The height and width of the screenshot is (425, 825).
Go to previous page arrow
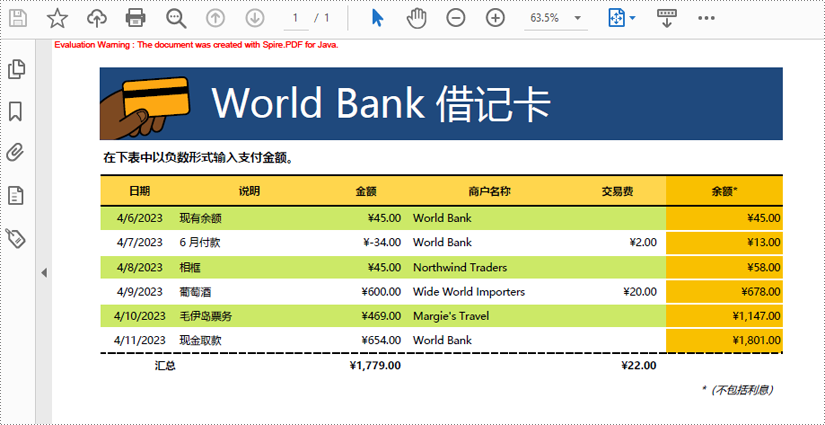click(x=215, y=18)
